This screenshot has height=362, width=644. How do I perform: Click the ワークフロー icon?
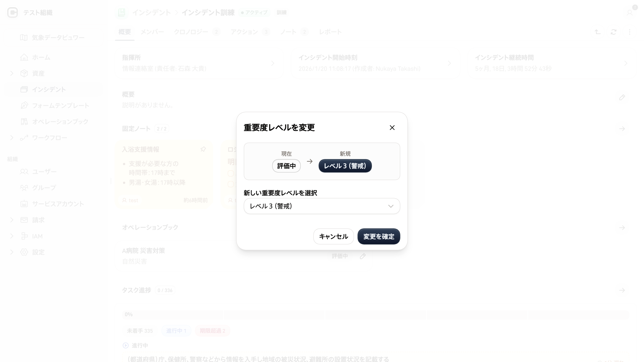tap(24, 138)
